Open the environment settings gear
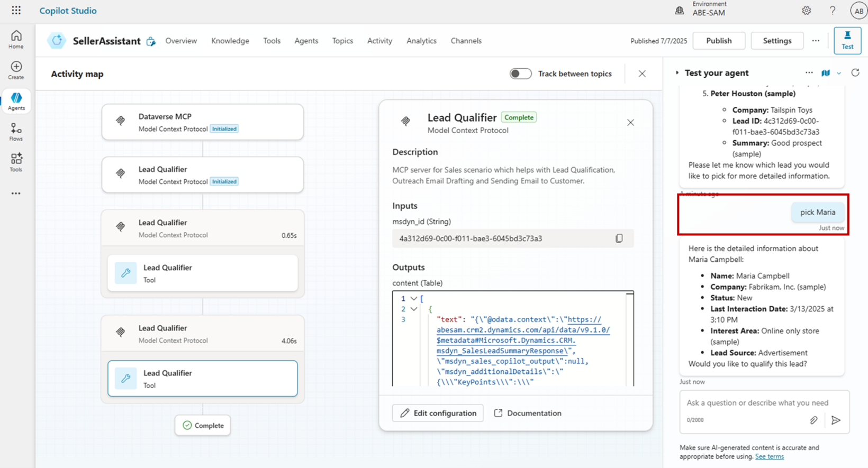 click(x=806, y=11)
